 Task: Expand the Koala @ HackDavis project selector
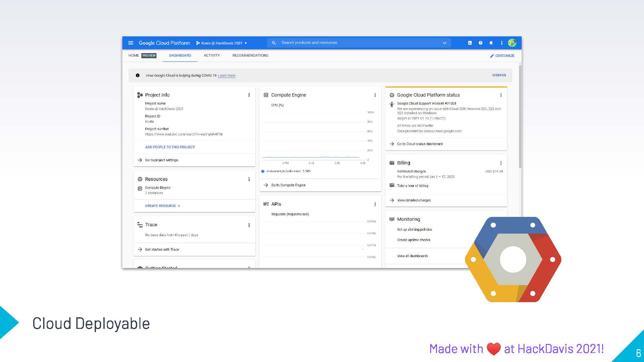click(x=222, y=43)
